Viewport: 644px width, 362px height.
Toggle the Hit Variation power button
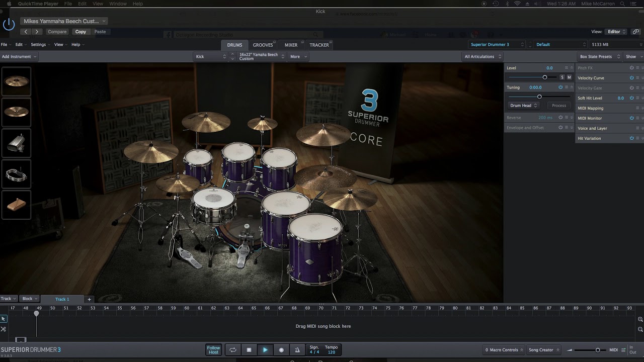(631, 138)
